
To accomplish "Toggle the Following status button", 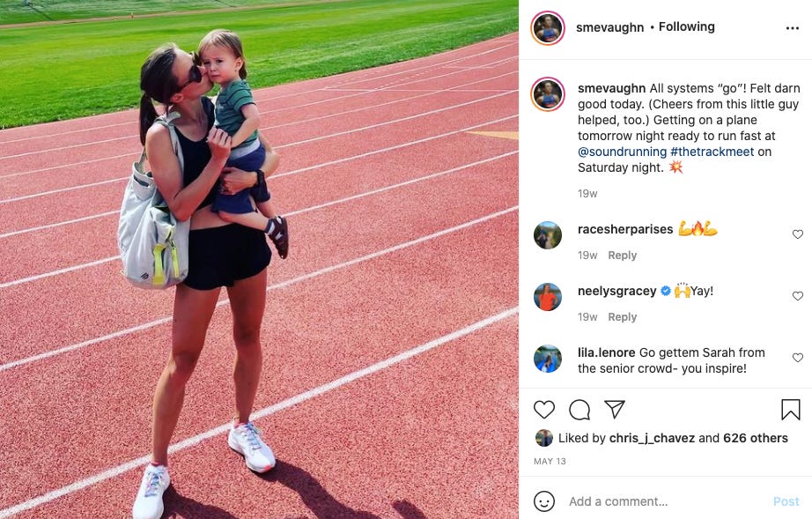I will [x=686, y=27].
